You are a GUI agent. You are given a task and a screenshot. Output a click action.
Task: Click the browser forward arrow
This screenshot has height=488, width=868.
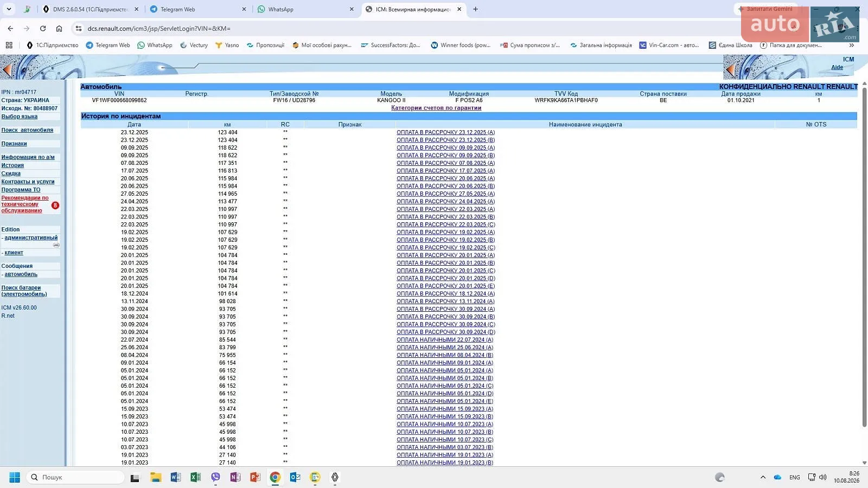(x=27, y=28)
